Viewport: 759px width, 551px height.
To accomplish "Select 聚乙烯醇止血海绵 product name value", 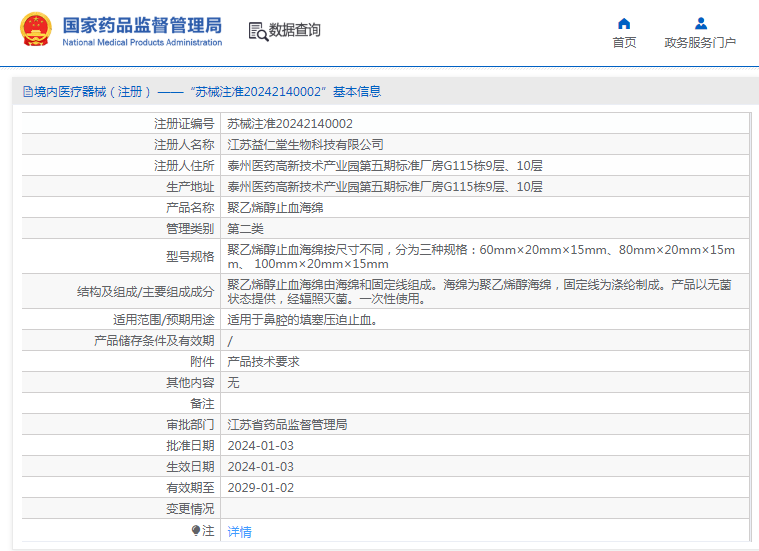I will pos(275,207).
